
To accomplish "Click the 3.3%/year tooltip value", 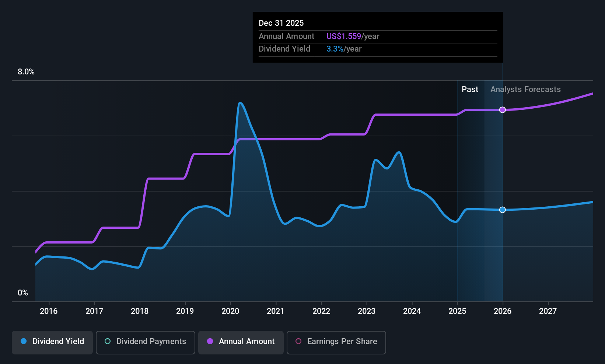I will [x=344, y=49].
